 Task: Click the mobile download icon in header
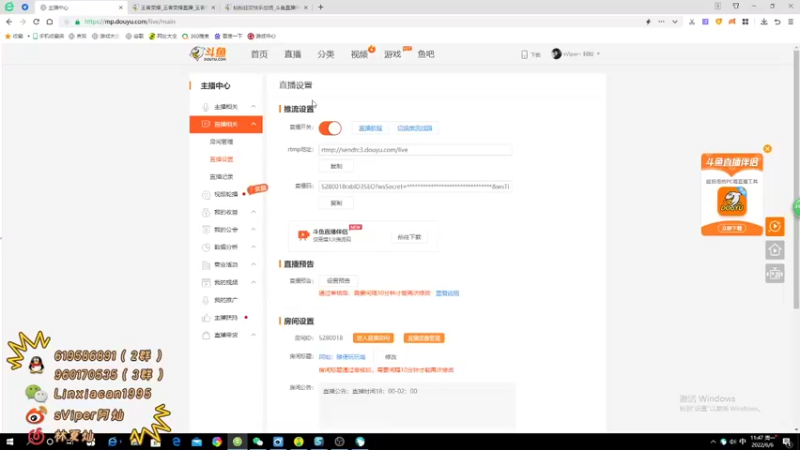coord(524,54)
